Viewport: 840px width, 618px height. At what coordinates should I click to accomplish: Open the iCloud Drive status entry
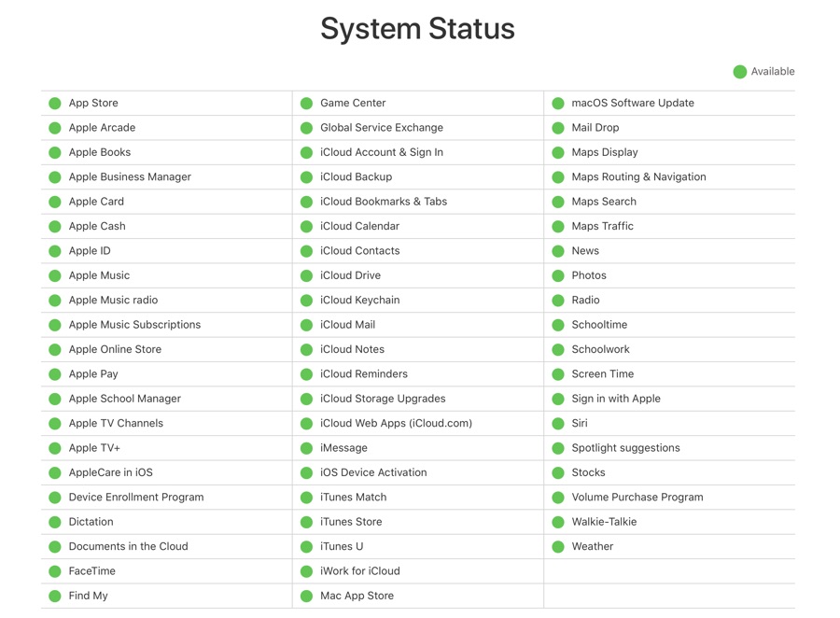click(418, 275)
